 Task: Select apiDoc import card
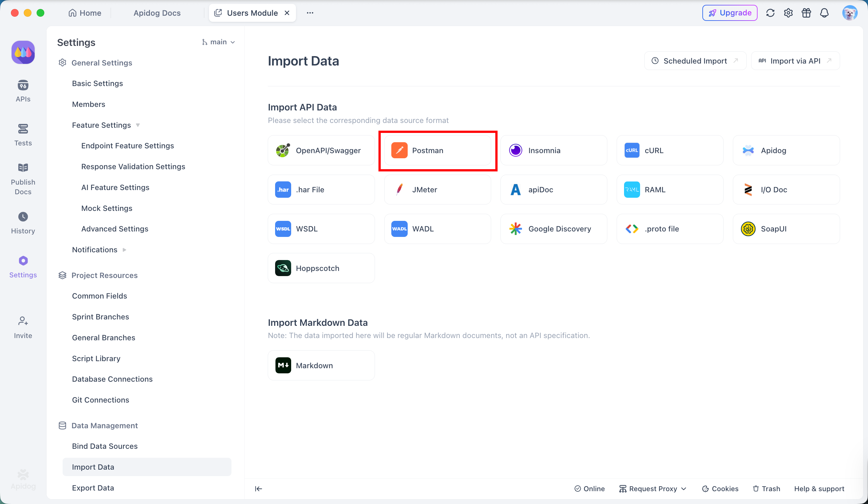point(553,189)
